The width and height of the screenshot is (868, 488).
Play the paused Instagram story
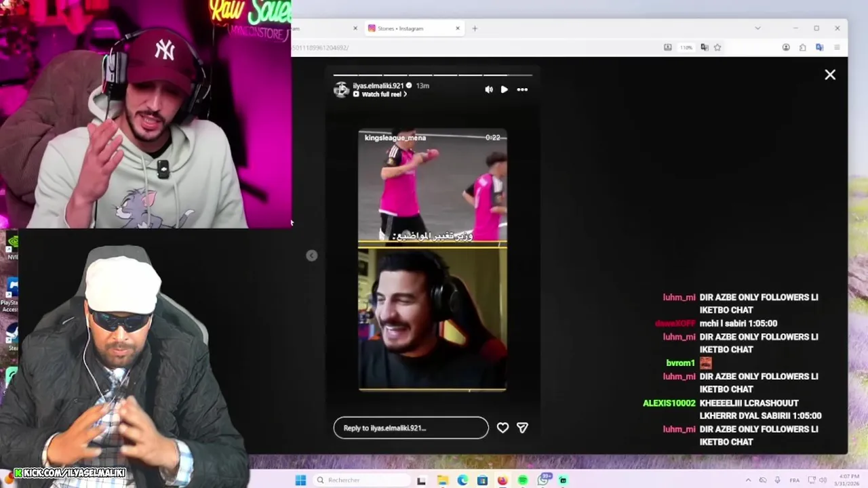(504, 89)
